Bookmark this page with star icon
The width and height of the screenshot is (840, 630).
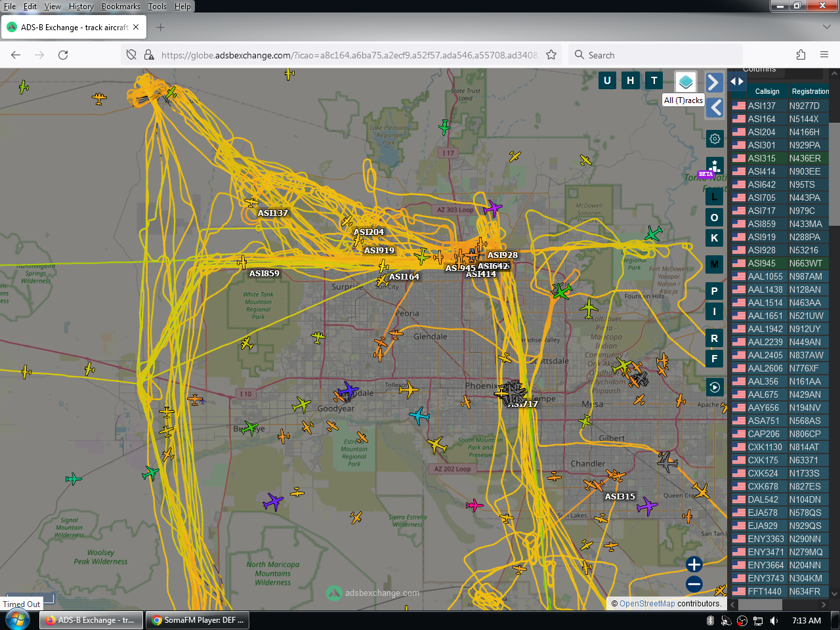[x=551, y=55]
